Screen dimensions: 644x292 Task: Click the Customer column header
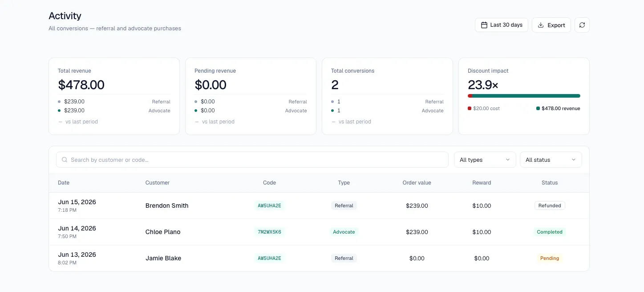coord(158,183)
